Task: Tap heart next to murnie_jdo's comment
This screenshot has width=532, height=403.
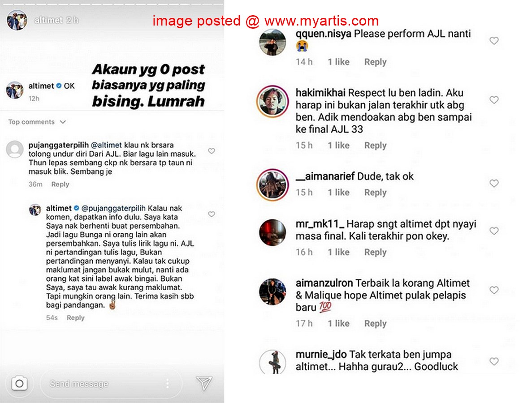Action: coord(494,362)
